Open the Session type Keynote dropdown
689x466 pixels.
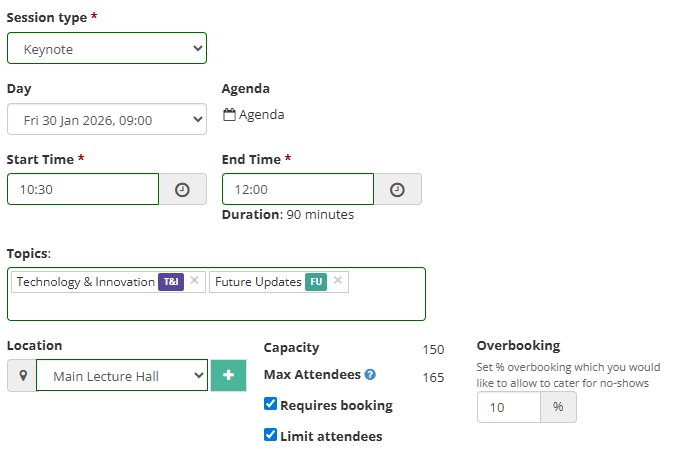107,48
